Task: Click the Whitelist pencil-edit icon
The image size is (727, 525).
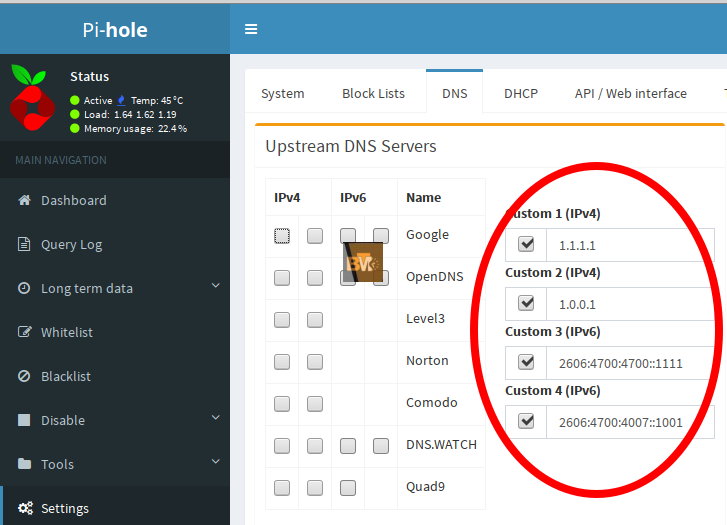Action: point(24,332)
